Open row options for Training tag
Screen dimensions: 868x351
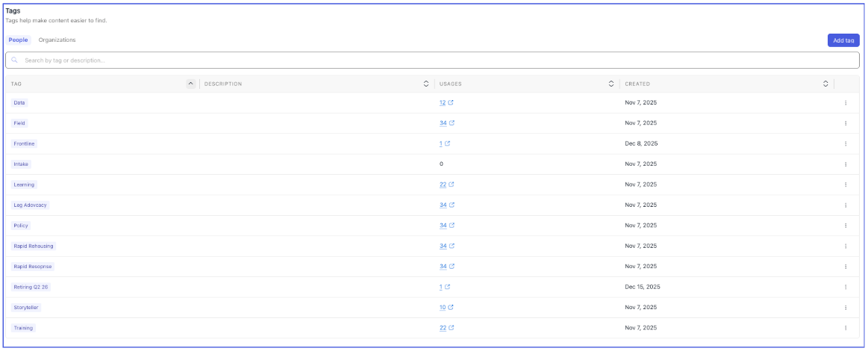coord(846,328)
